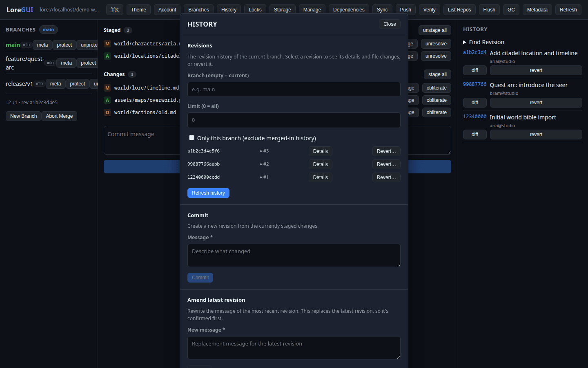Viewport: 588px width, 368px height.
Task: Click the D status badge for world/factions/old.md
Action: pos(107,112)
